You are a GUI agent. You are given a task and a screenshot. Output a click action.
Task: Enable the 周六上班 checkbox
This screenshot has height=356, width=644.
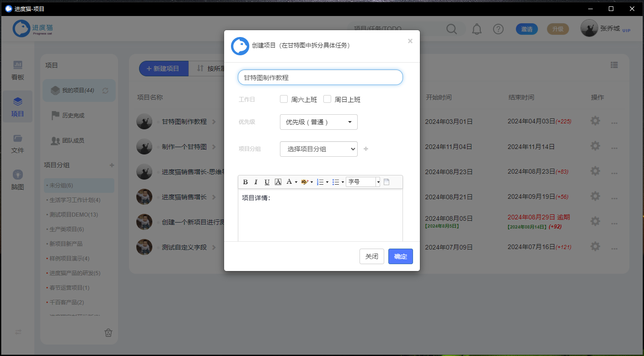(284, 99)
